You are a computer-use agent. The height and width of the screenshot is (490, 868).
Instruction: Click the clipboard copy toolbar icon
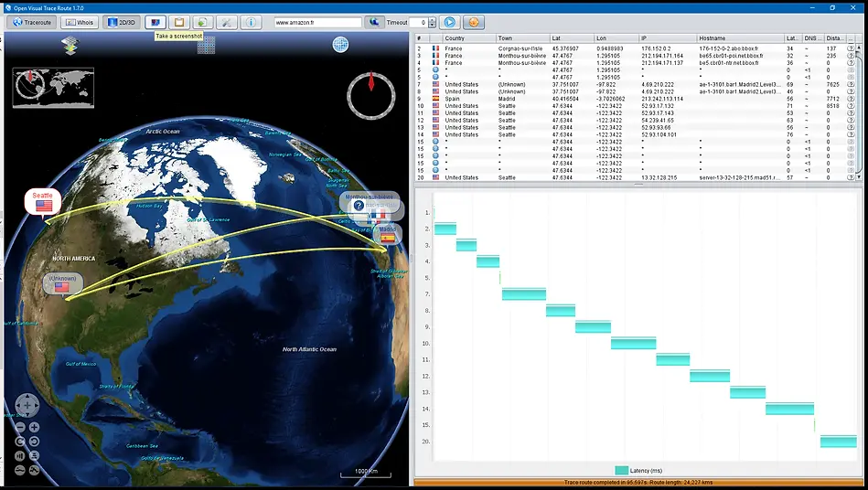point(178,22)
